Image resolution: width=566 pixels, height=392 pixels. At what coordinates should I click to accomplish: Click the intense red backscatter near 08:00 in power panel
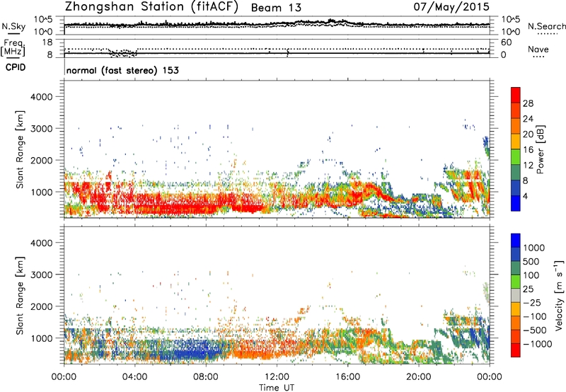202,205
